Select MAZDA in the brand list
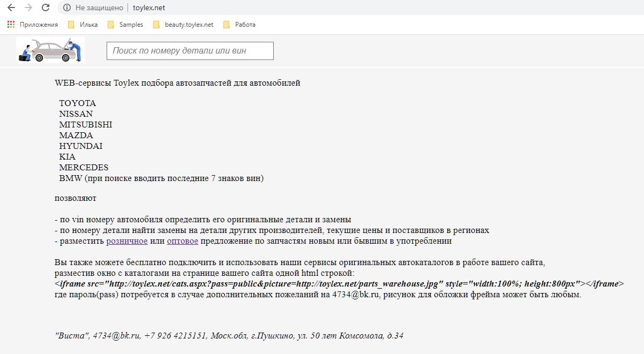 tap(76, 135)
